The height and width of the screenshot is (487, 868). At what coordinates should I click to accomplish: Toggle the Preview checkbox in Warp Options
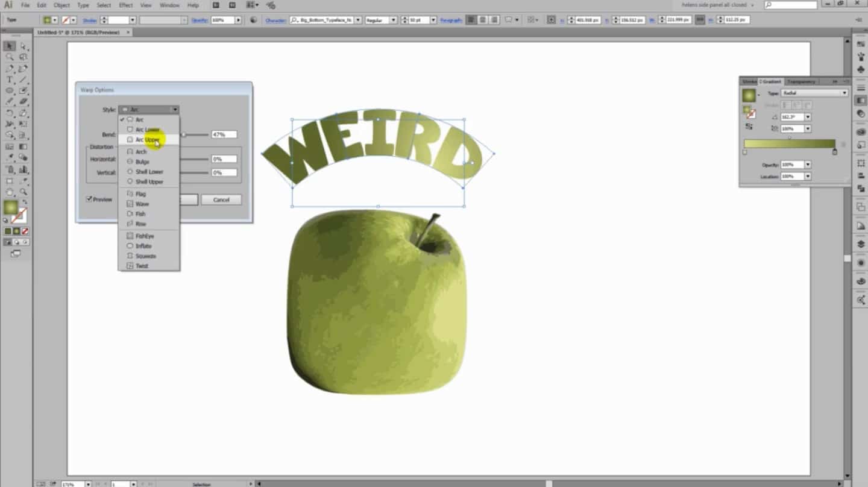[89, 199]
